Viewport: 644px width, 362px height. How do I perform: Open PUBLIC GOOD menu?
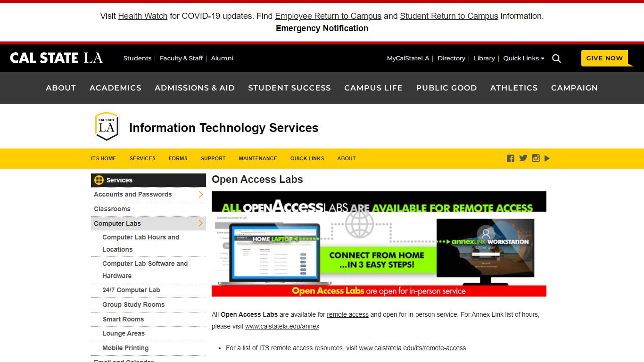tap(446, 88)
